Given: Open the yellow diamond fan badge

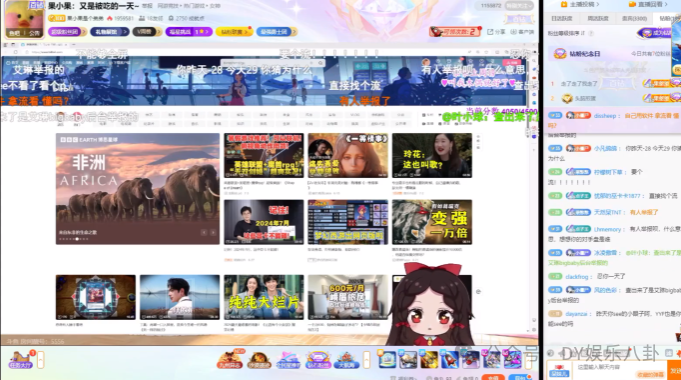Looking at the screenshot, I should click(x=234, y=32).
